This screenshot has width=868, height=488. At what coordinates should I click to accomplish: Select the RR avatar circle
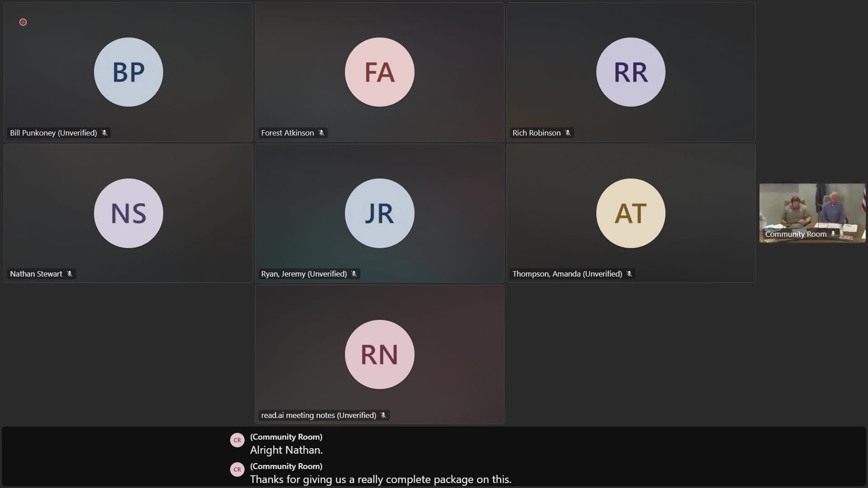631,72
